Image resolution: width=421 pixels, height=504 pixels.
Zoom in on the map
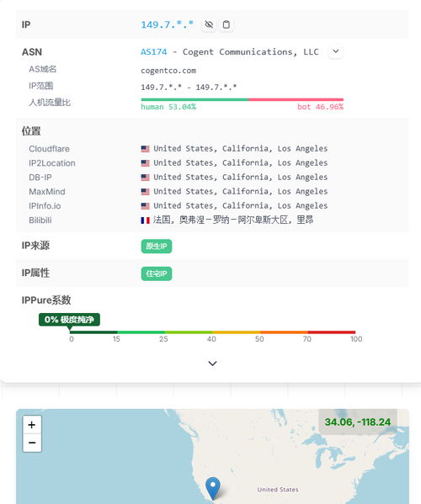(32, 425)
